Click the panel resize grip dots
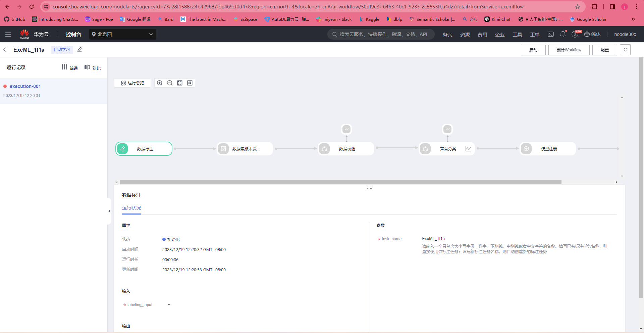 coord(370,188)
